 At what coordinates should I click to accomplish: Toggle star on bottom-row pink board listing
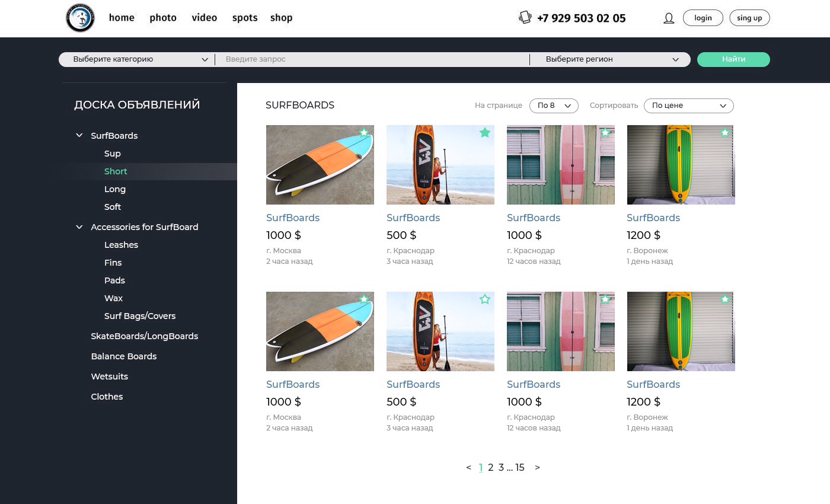(605, 299)
